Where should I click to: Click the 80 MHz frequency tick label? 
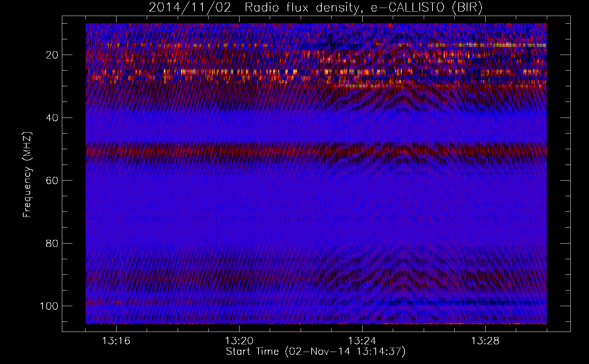pos(52,243)
